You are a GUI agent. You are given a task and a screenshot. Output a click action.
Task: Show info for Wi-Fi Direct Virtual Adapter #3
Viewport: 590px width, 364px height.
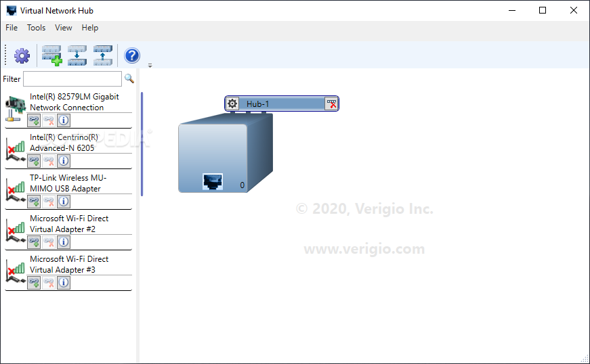64,283
